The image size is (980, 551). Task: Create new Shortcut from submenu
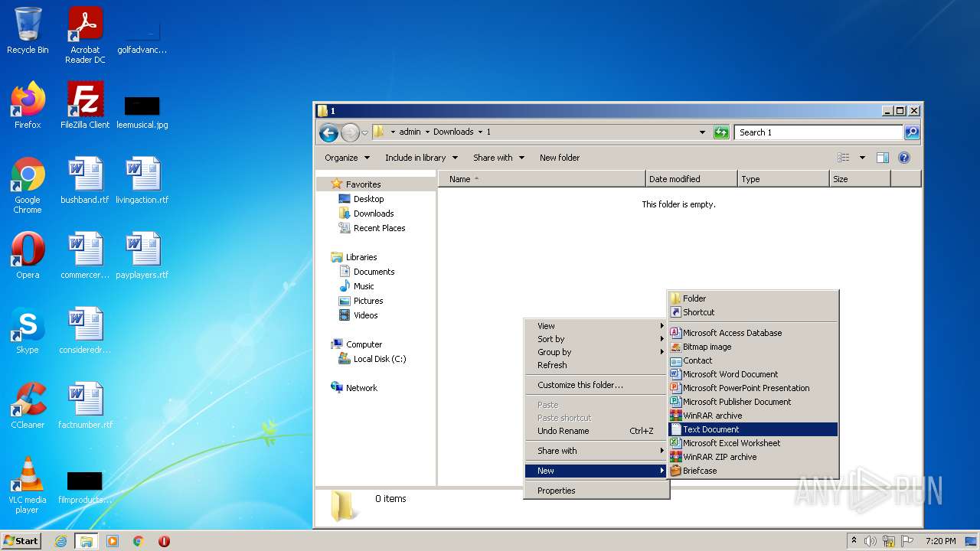point(753,312)
